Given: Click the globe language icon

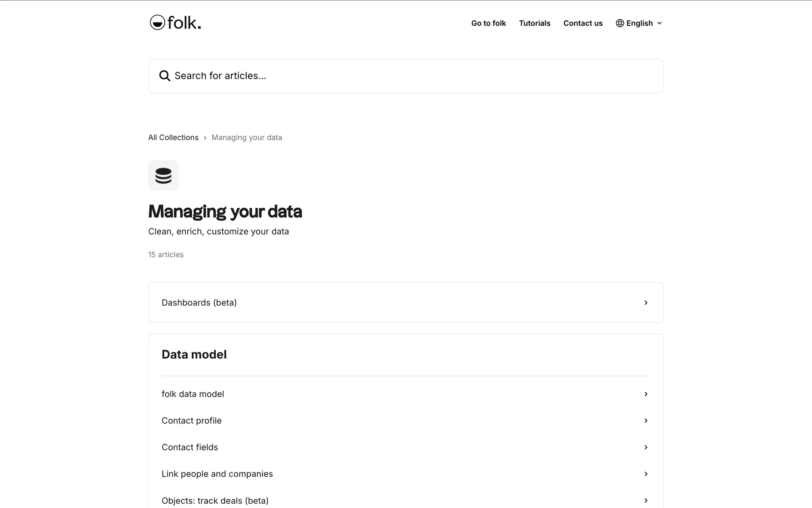Looking at the screenshot, I should 620,23.
